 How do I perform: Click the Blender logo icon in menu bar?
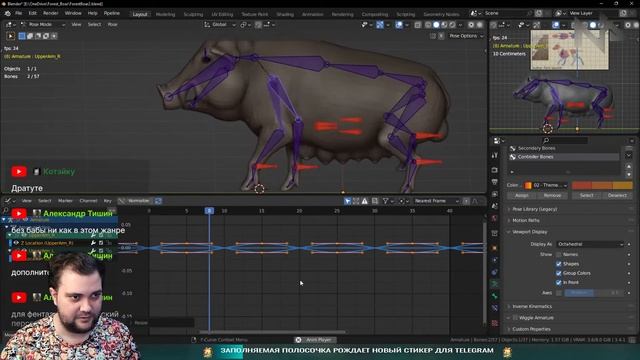tap(7, 13)
